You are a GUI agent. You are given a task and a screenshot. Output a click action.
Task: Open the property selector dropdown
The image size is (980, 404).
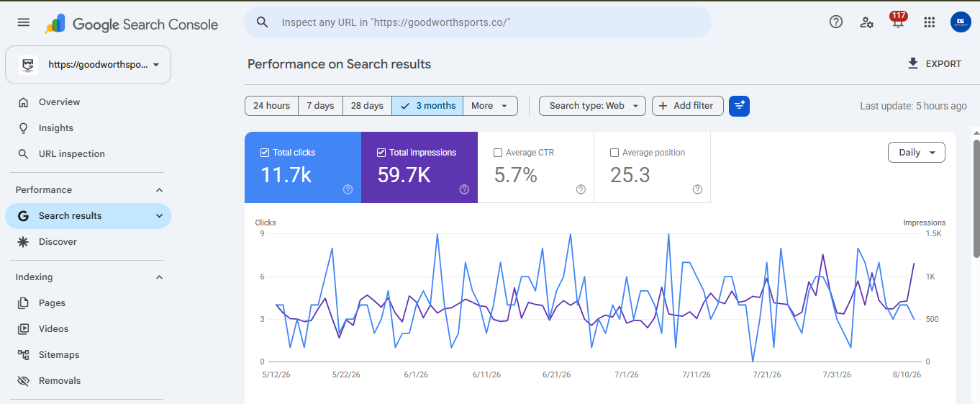pyautogui.click(x=89, y=65)
